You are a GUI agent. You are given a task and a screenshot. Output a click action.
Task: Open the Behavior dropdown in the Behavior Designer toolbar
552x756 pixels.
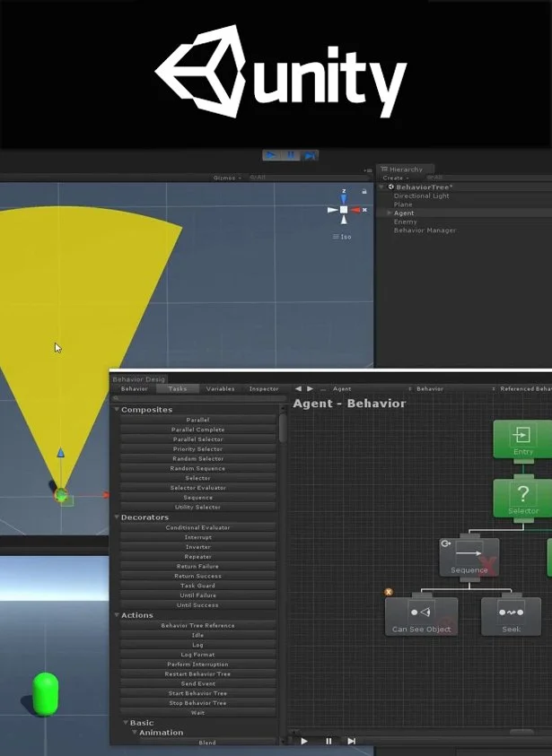click(x=456, y=388)
